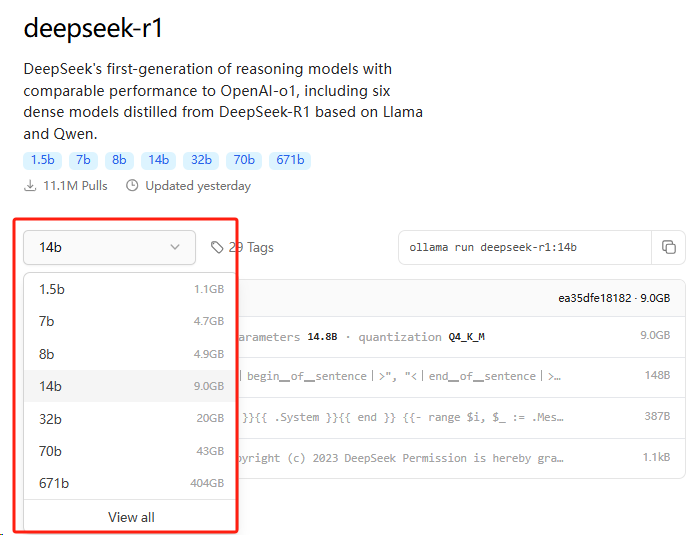Click the 671b blue size badge
The image size is (698, 535).
pyautogui.click(x=290, y=160)
